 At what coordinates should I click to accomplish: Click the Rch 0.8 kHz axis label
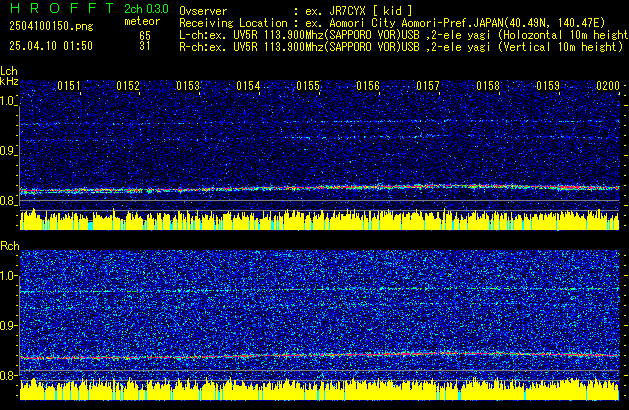pyautogui.click(x=8, y=375)
